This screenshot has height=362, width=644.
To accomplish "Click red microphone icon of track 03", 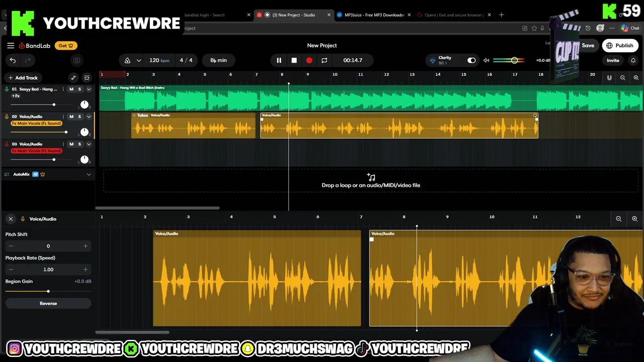I will 7,144.
